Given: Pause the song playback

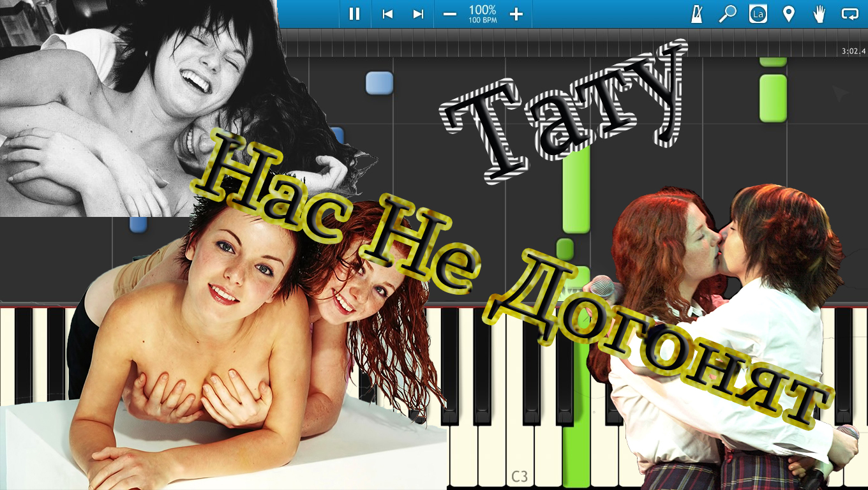Looking at the screenshot, I should (354, 14).
